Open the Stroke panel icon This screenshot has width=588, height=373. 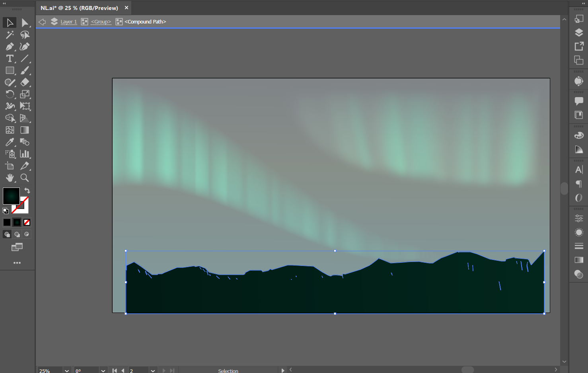click(x=579, y=246)
